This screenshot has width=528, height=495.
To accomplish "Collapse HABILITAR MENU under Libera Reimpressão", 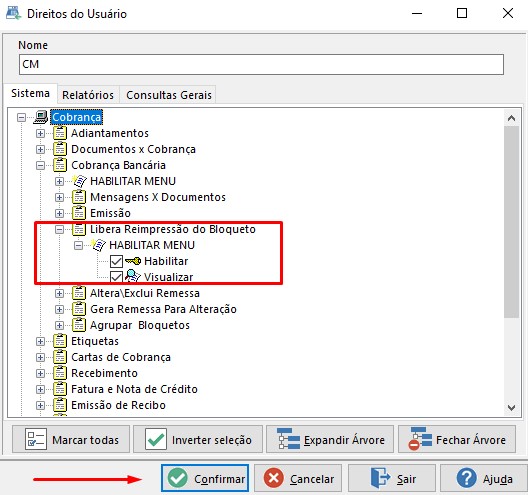I will pos(78,245).
